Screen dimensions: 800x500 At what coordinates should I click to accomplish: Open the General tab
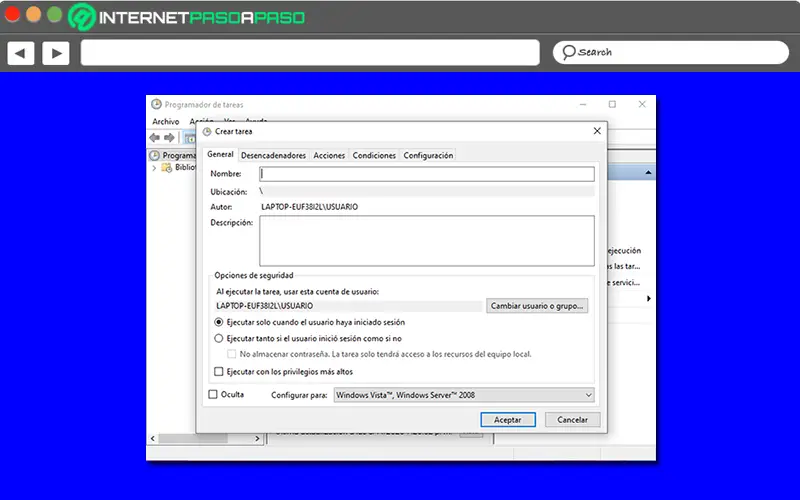(x=220, y=155)
